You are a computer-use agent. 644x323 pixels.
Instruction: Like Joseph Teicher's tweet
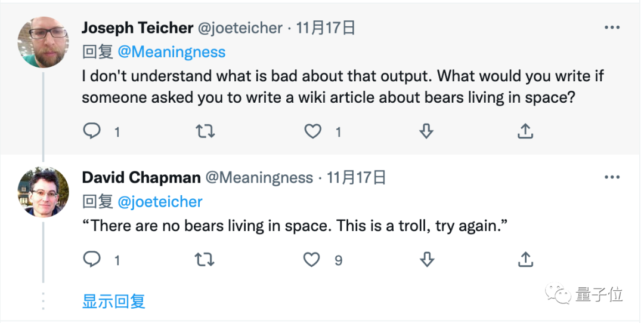coord(312,131)
